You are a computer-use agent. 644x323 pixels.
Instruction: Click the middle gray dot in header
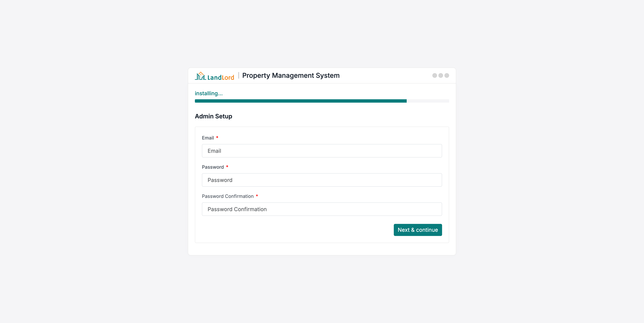click(x=441, y=75)
